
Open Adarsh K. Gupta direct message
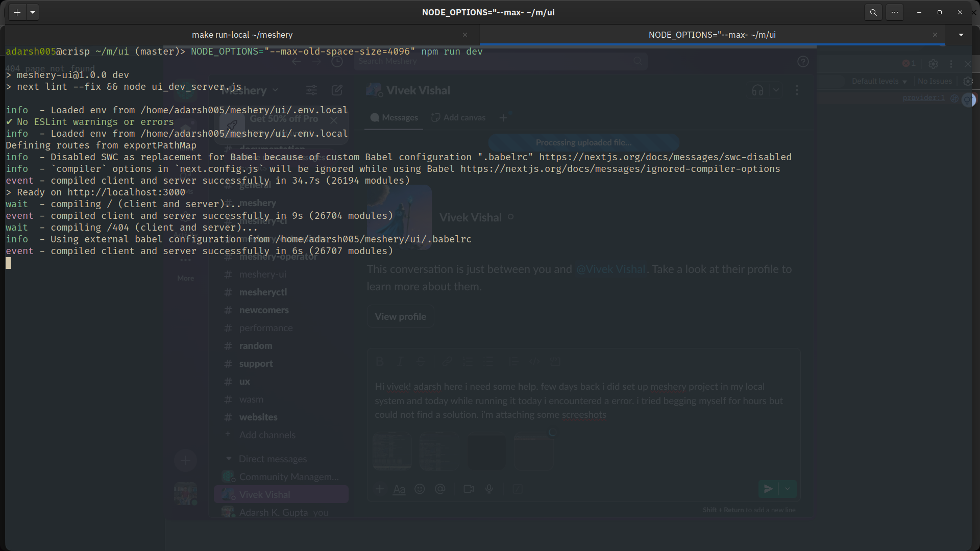281,513
